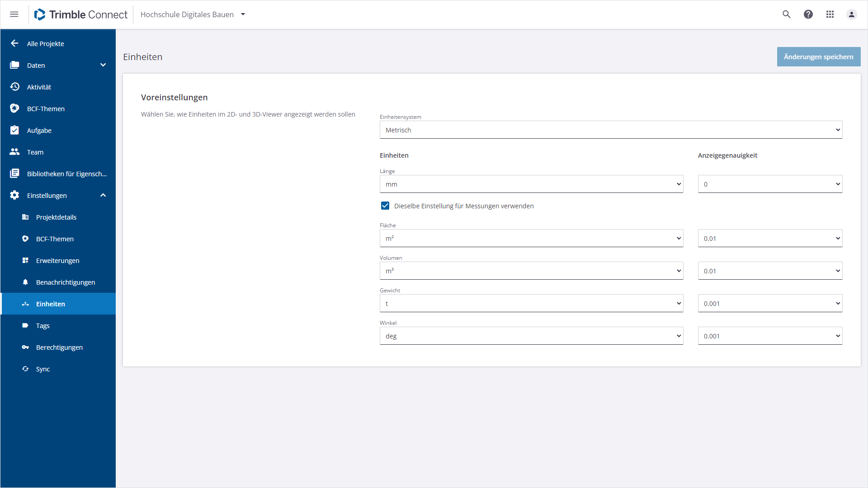Open the search magnifier icon
This screenshot has height=488, width=868.
(787, 14)
